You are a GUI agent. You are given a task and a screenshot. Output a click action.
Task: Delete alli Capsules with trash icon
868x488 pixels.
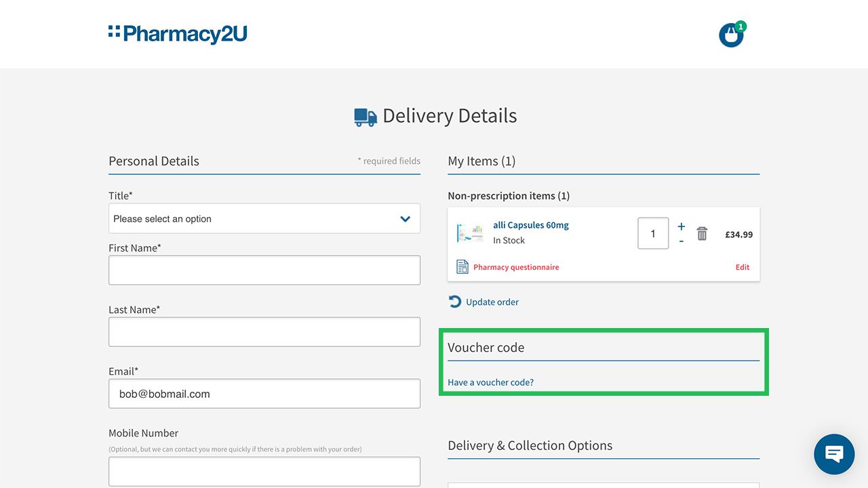coord(702,233)
